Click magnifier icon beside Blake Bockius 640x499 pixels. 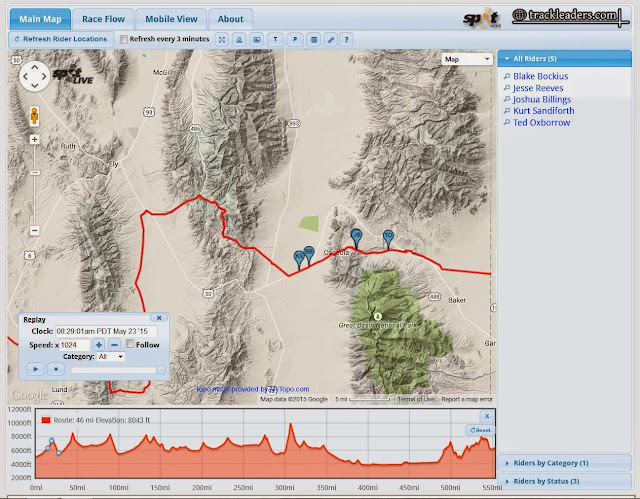(x=507, y=76)
